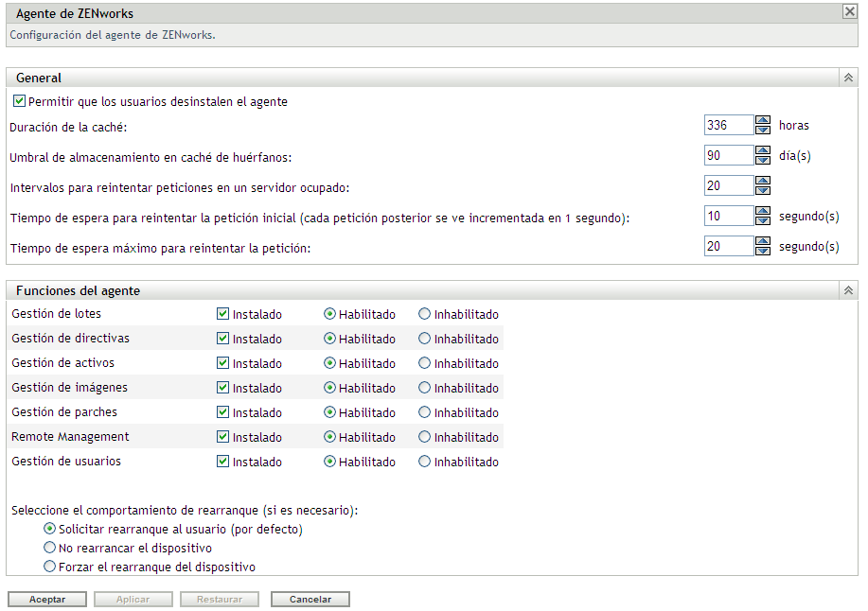This screenshot has width=868, height=611.
Task: Increase maximum retry wait time seconds
Action: (763, 241)
